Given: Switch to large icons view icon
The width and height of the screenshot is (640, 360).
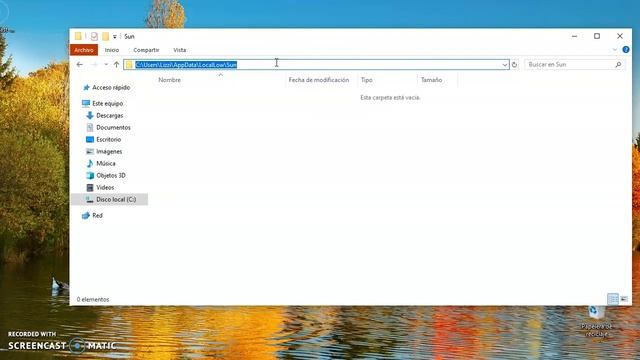Looking at the screenshot, I should [624, 299].
